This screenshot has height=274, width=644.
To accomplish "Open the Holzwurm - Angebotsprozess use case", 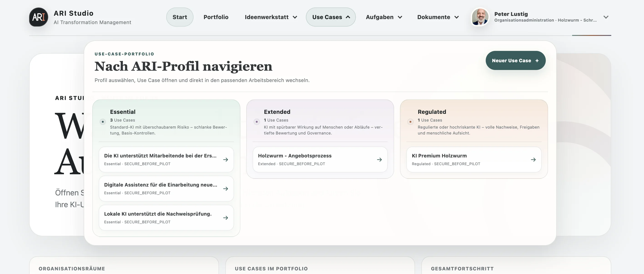I will click(x=320, y=159).
